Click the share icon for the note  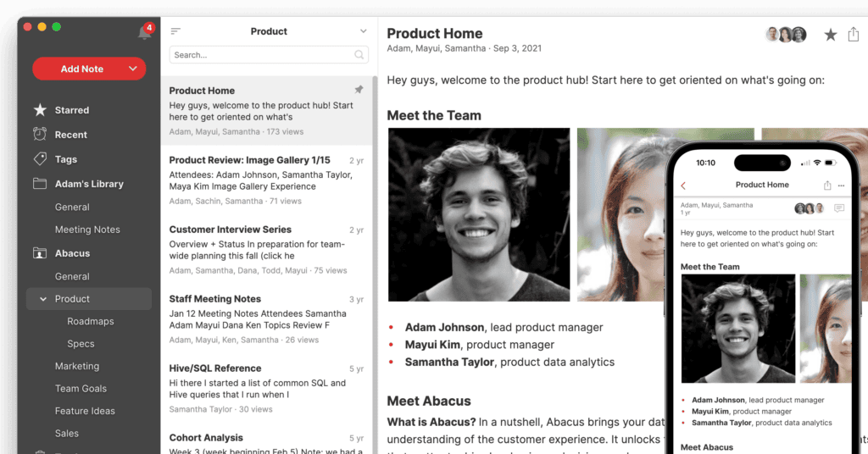point(854,34)
